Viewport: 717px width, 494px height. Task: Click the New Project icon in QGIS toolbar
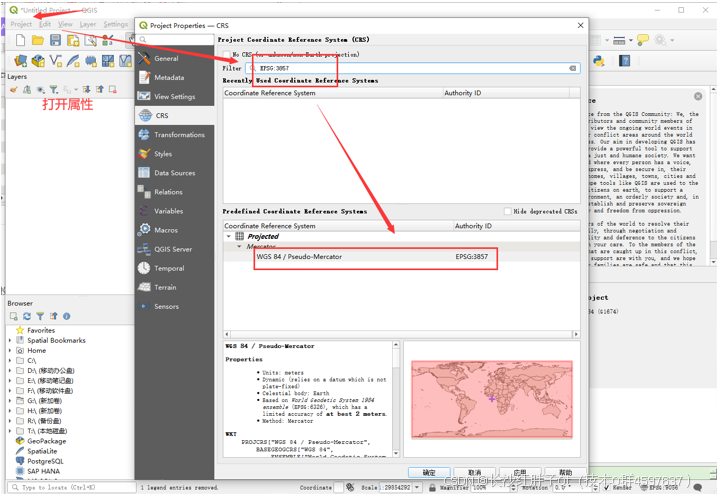(20, 40)
